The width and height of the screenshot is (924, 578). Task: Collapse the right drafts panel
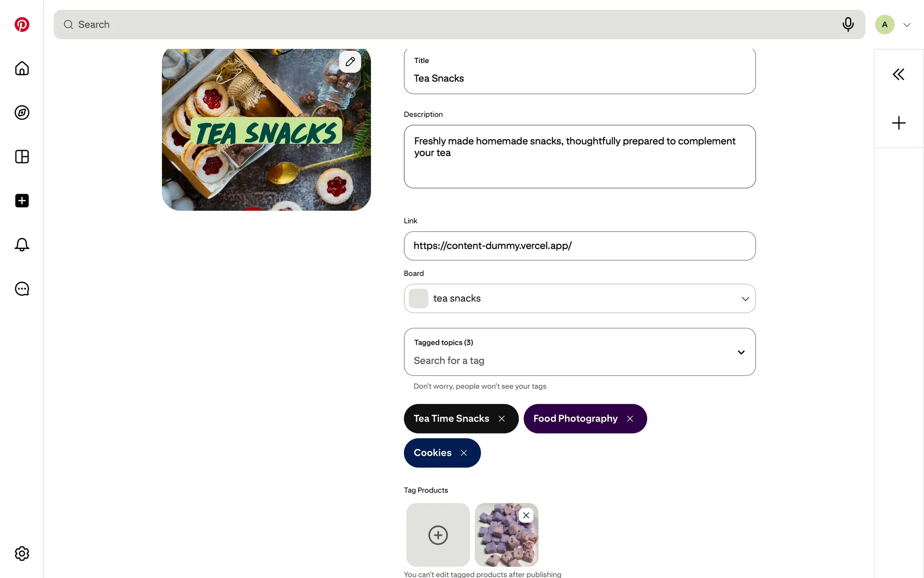(898, 74)
